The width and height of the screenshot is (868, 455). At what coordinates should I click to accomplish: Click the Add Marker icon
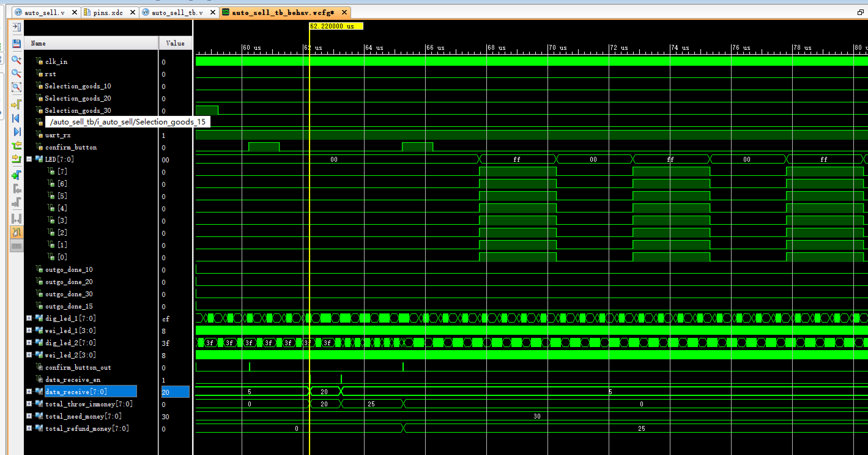[17, 175]
